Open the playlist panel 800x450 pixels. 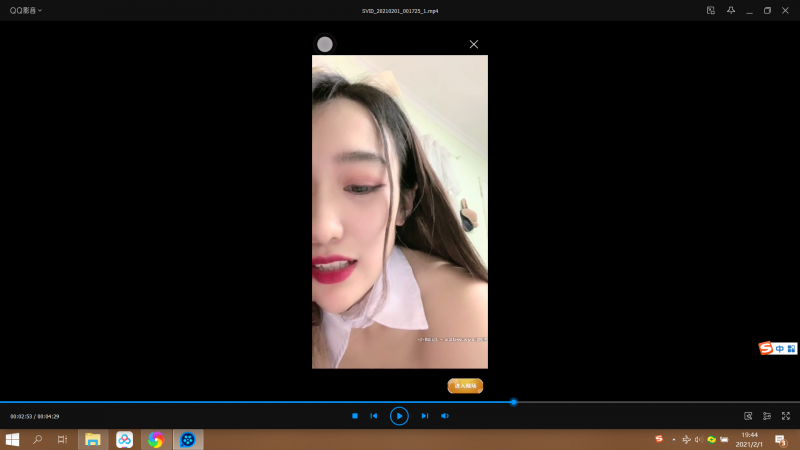click(767, 416)
